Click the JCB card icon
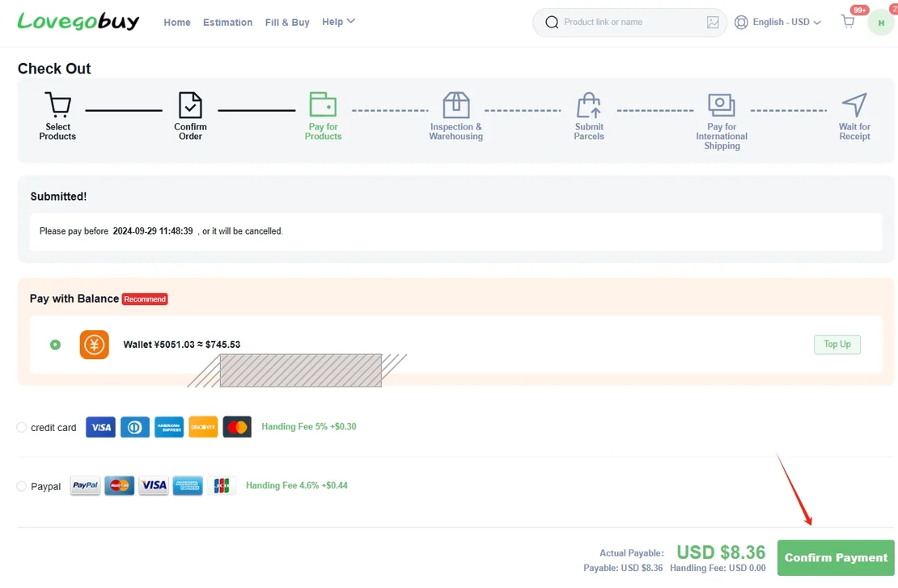898x588 pixels. [222, 485]
